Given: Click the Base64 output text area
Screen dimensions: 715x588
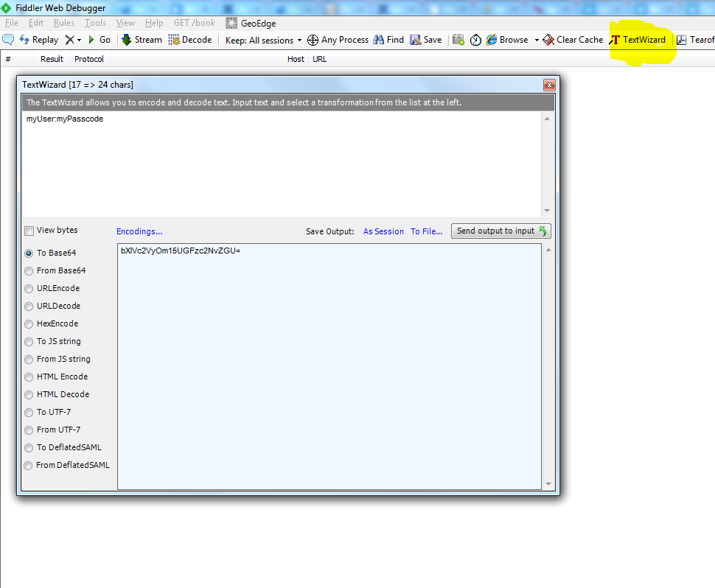Looking at the screenshot, I should [329, 366].
